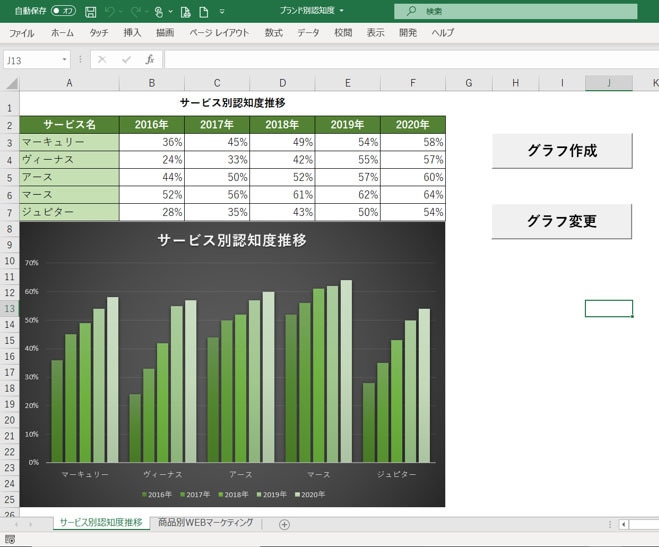This screenshot has width=659, height=547.
Task: Select column A header
Action: coord(69,83)
